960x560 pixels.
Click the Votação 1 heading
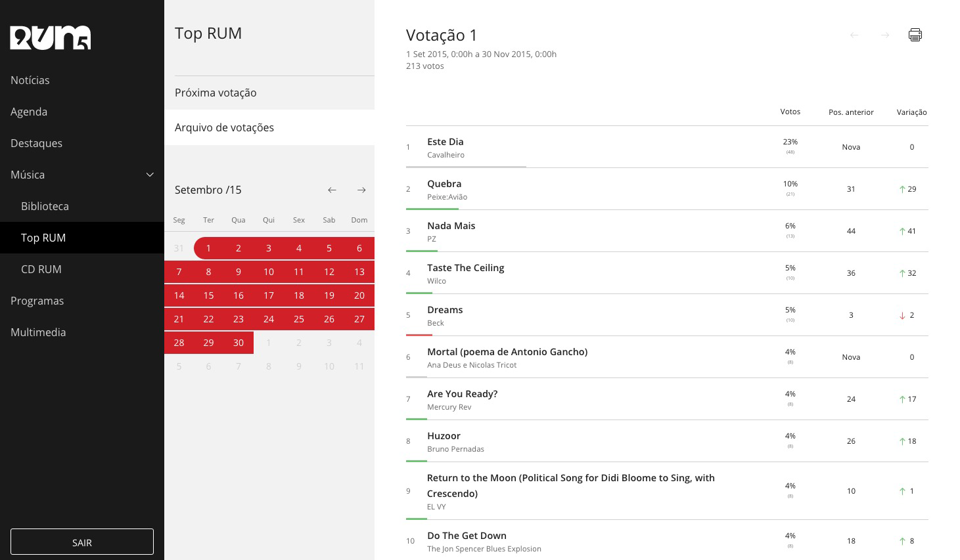pos(442,35)
